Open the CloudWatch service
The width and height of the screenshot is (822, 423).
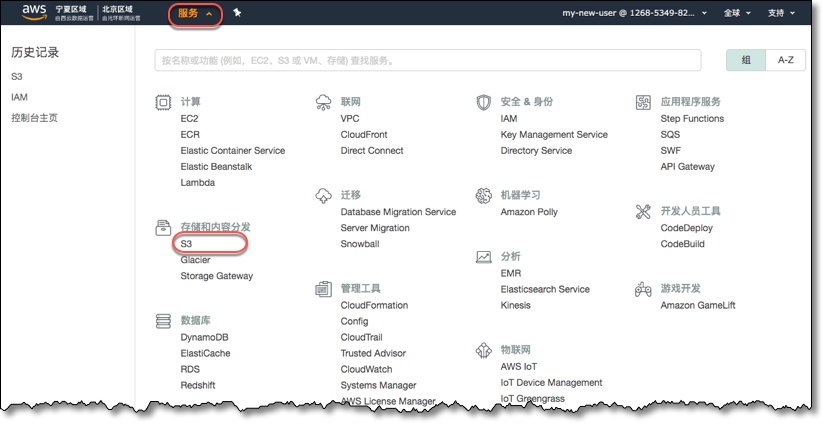coord(366,370)
